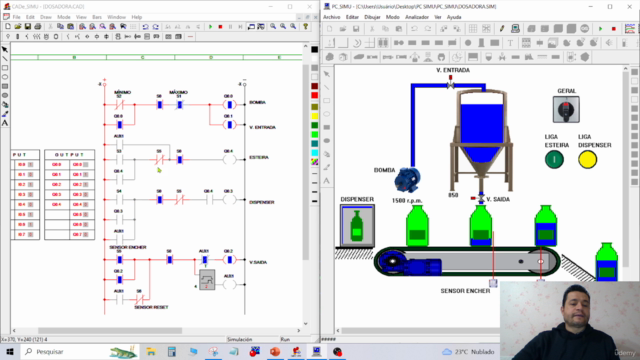Viewport: 640px width, 360px height.
Task: Select the text 'A' tool in CADe_SIMU sidebar
Action: (x=5, y=123)
